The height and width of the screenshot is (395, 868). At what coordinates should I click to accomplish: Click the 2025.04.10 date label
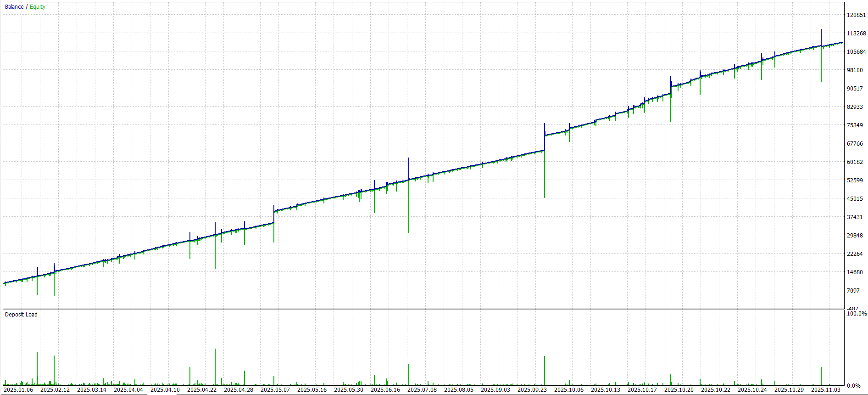165,390
